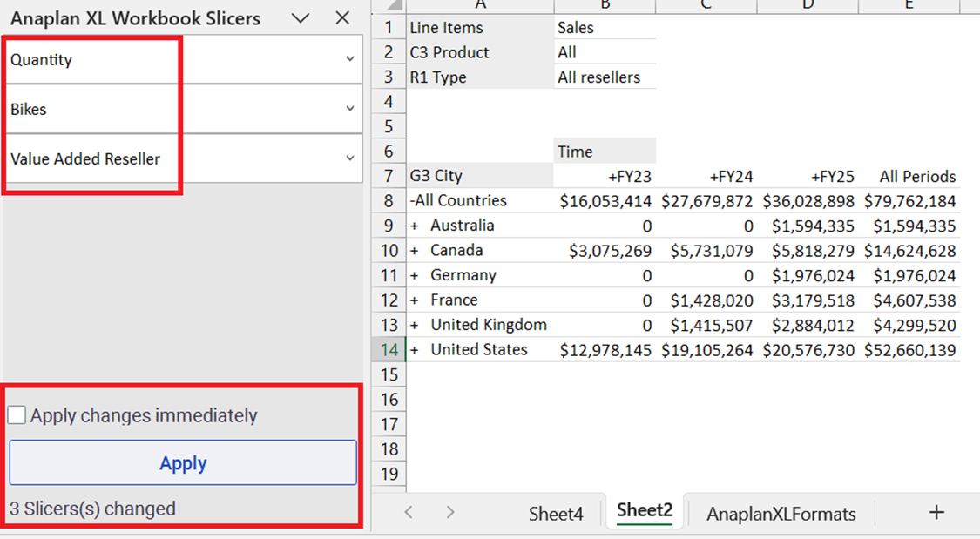
Task: Open the Bikes slicer dropdown
Action: tap(349, 110)
